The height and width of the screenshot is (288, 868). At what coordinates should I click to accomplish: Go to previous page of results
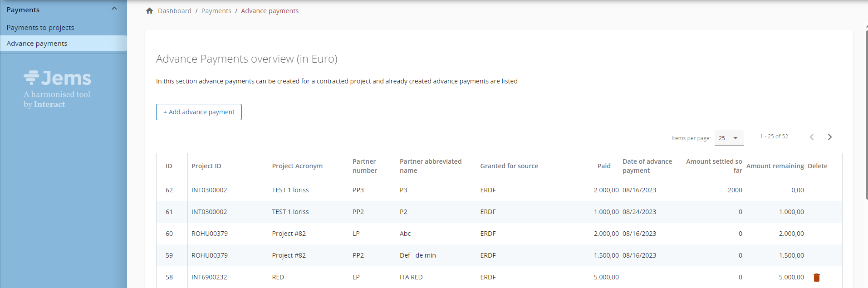[811, 137]
